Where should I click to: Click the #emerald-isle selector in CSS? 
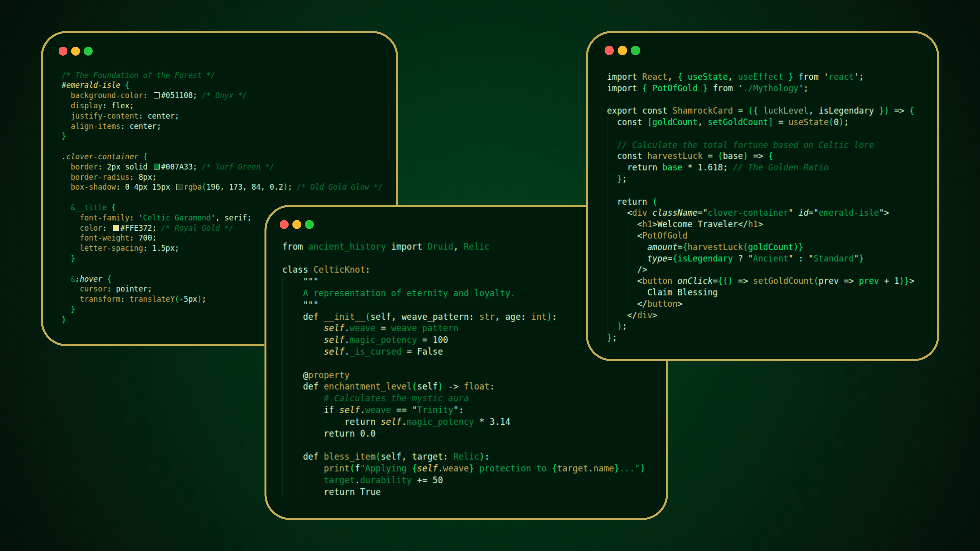91,85
